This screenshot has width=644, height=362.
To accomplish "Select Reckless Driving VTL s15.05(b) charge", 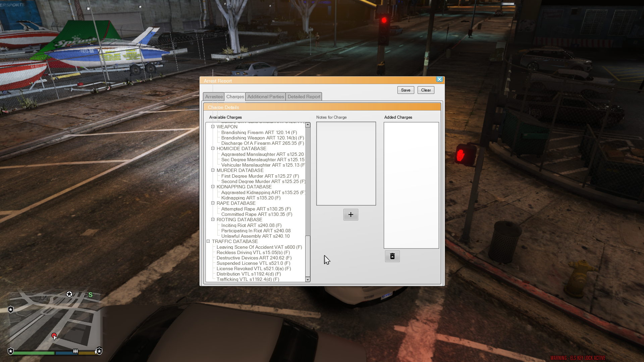I will tap(253, 252).
